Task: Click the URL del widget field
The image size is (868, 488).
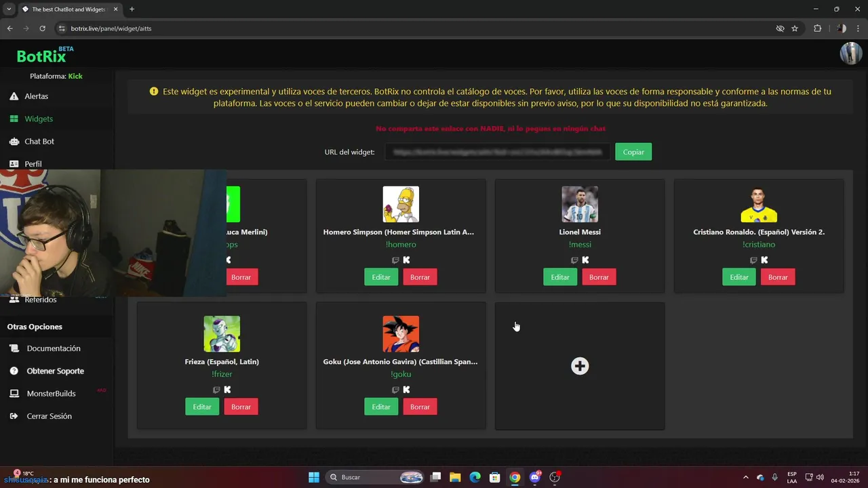Action: [x=497, y=152]
